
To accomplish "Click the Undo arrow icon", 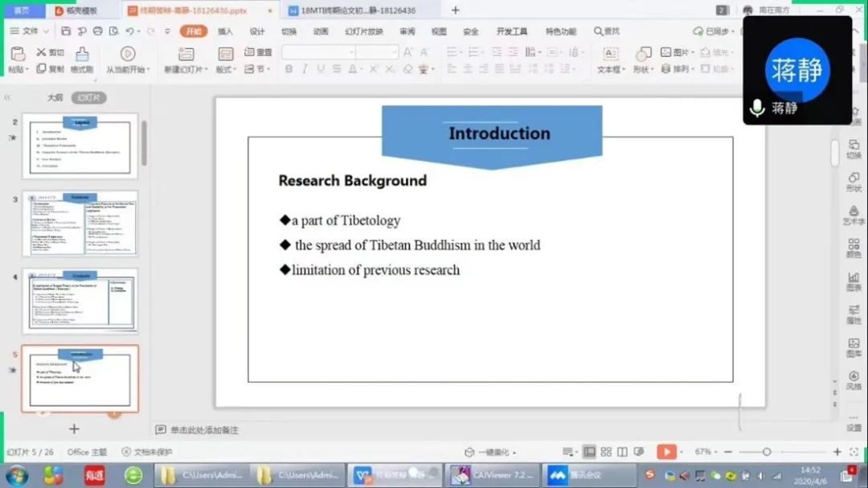I will (129, 31).
